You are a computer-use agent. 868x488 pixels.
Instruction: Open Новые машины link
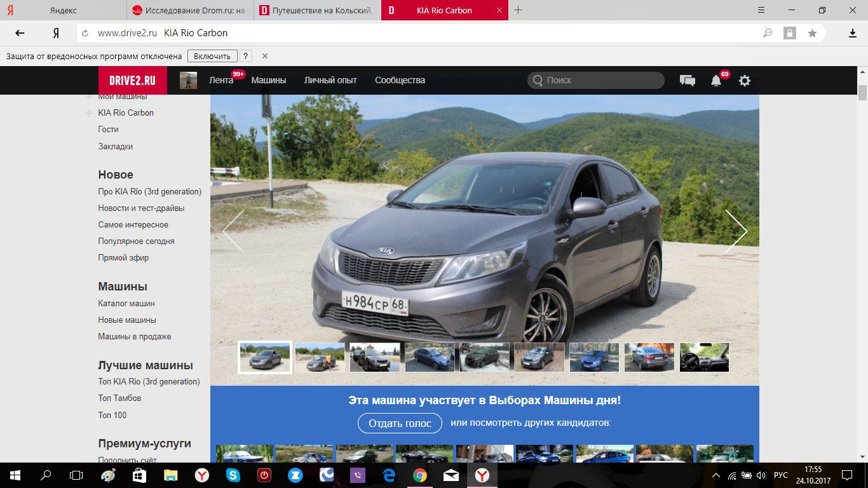pyautogui.click(x=127, y=320)
